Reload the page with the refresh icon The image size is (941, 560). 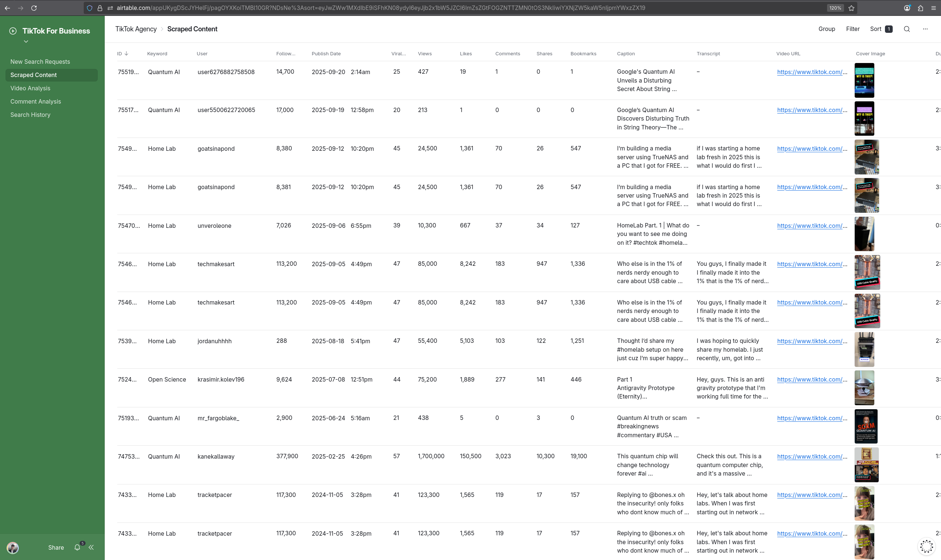pyautogui.click(x=34, y=8)
